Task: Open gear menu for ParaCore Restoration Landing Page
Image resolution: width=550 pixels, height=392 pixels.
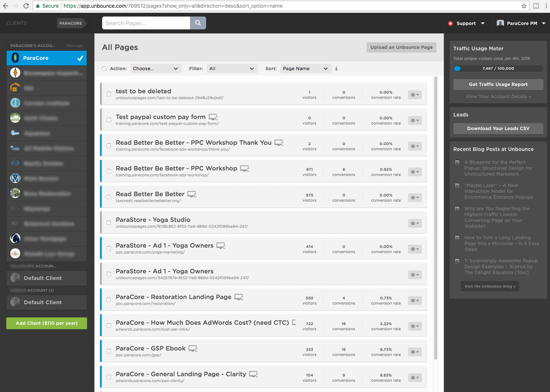Action: [415, 301]
